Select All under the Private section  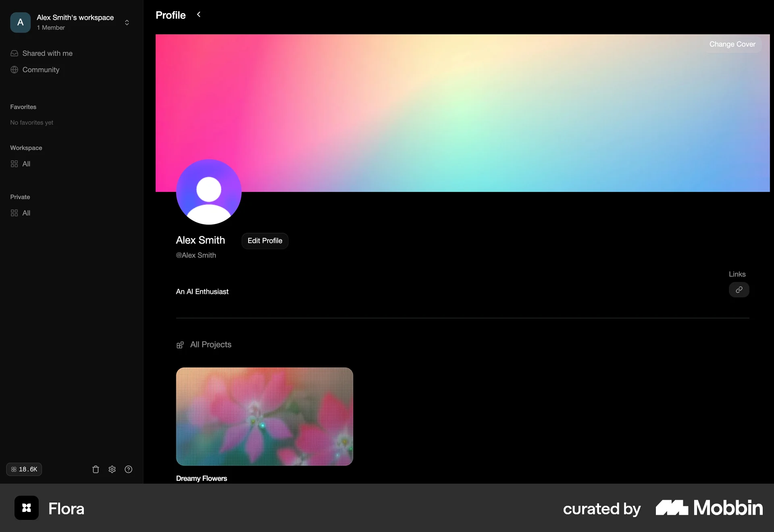click(26, 213)
